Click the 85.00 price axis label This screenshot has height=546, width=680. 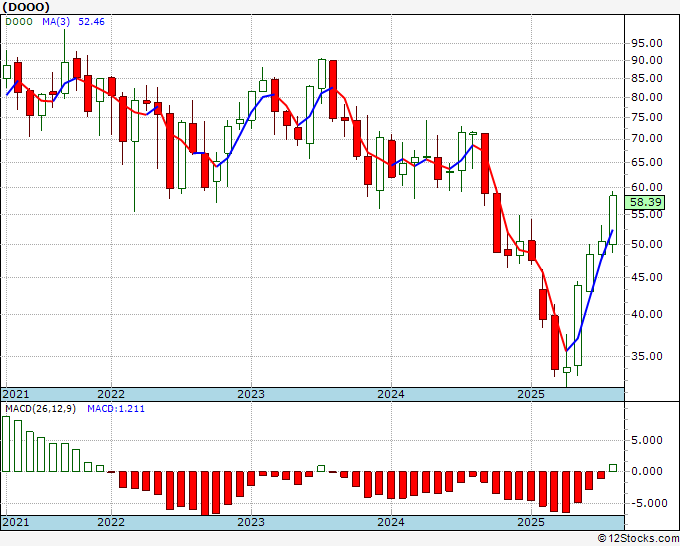[647, 79]
